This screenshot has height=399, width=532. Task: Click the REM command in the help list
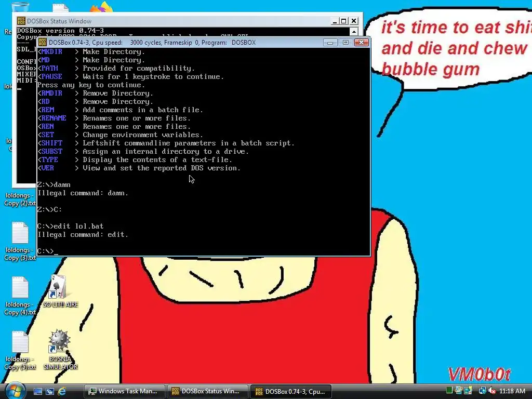tap(47, 110)
